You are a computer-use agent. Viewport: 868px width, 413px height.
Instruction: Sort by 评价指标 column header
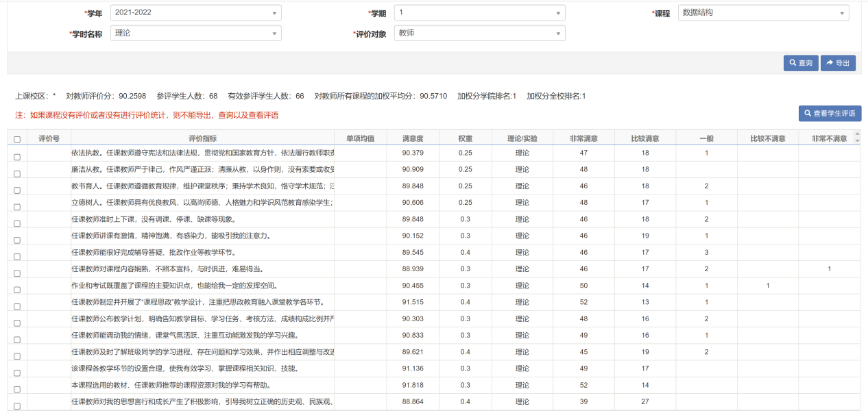(x=202, y=138)
